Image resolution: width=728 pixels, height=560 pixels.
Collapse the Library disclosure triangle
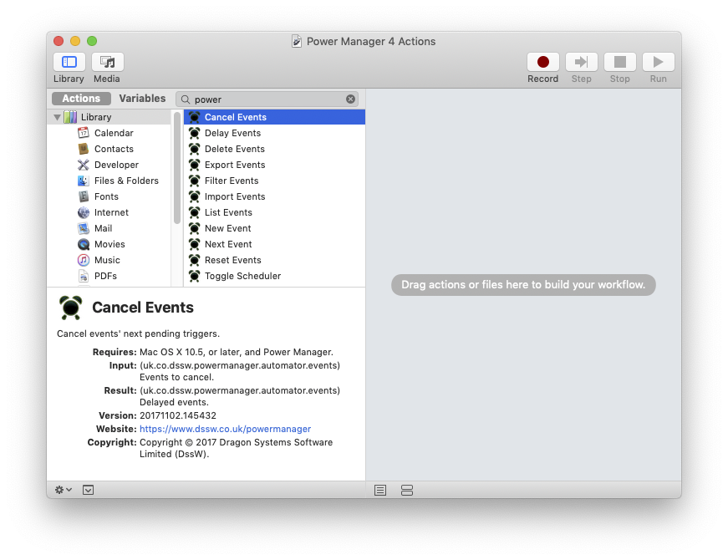(x=57, y=118)
